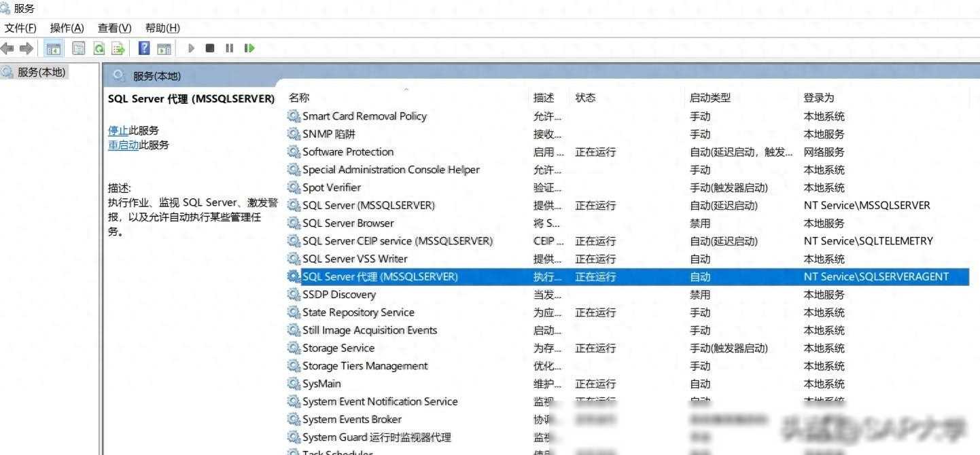
Task: Open the 查看(V) menu
Action: click(114, 28)
